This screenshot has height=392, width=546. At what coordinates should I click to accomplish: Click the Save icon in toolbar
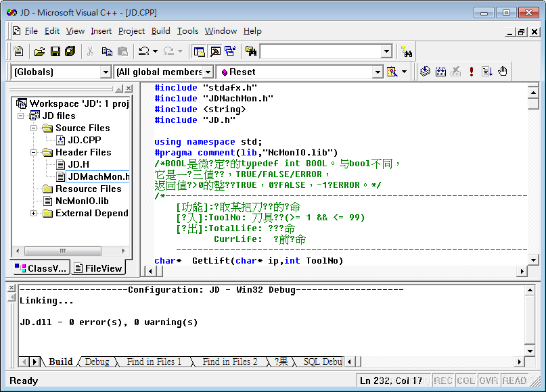tap(55, 51)
